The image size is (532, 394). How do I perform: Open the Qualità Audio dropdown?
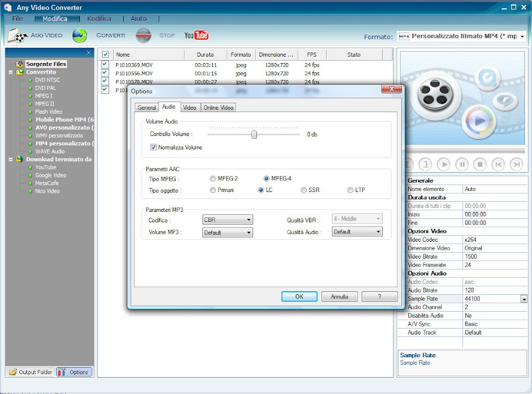pyautogui.click(x=357, y=232)
